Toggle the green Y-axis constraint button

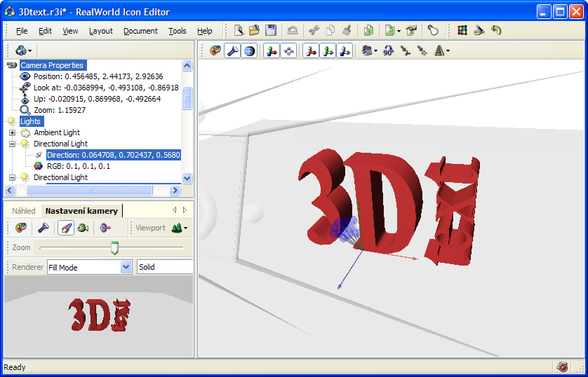328,51
